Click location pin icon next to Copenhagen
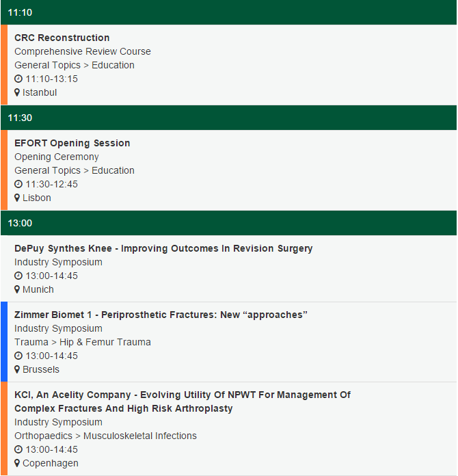 tap(17, 463)
